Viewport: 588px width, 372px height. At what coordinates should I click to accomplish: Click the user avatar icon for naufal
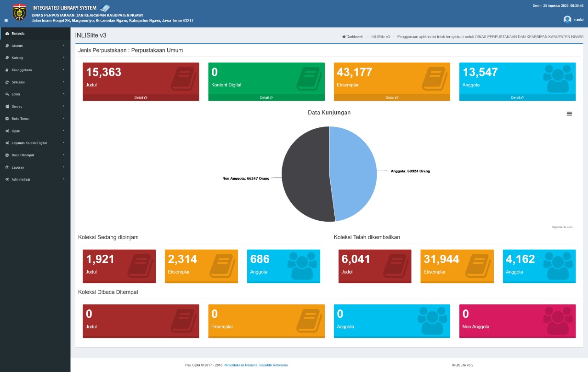coord(567,19)
